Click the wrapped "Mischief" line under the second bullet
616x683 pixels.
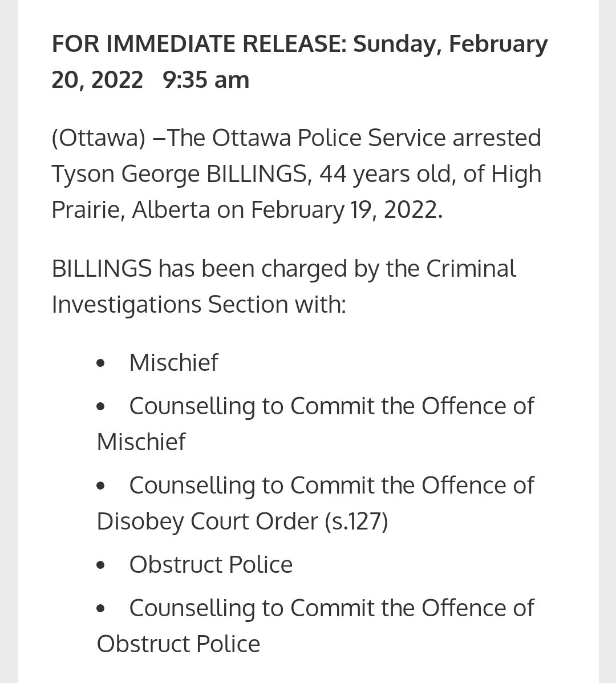(141, 442)
